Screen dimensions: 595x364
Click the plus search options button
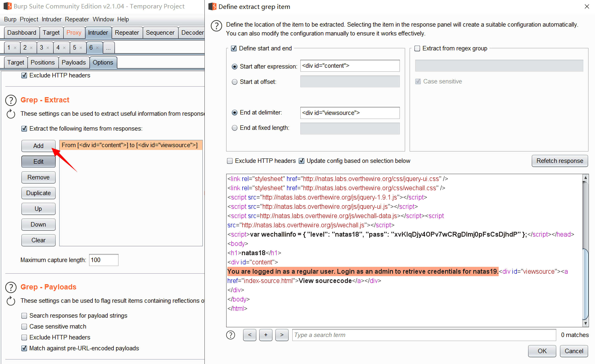coord(266,335)
